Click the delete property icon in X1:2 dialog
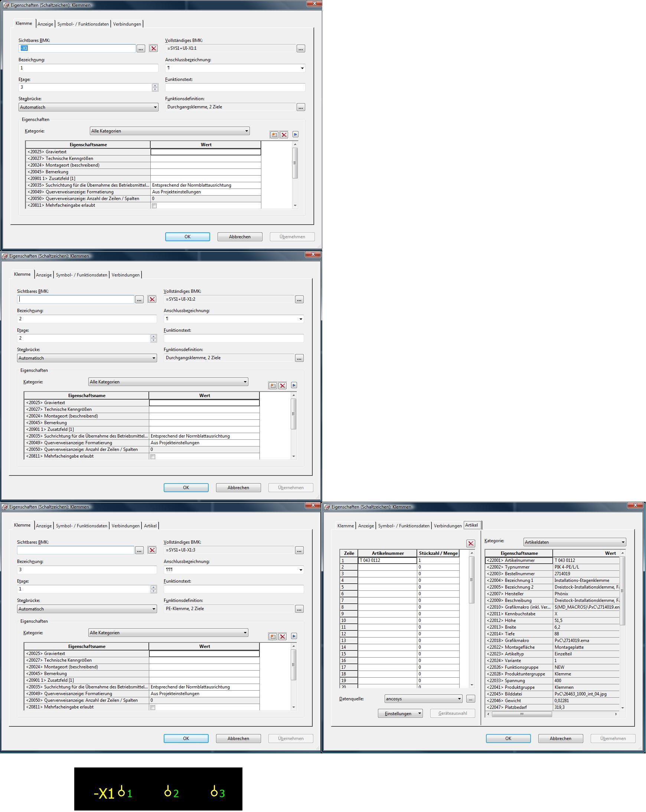 283,386
